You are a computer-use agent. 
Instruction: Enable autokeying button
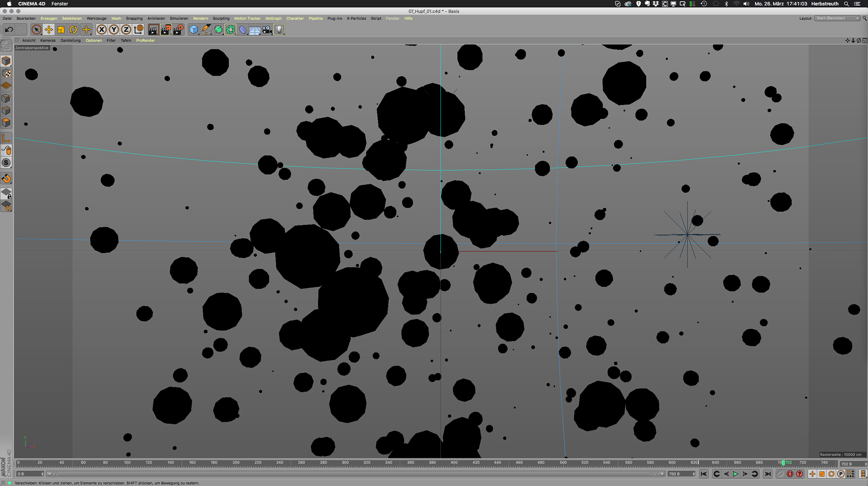click(x=790, y=474)
